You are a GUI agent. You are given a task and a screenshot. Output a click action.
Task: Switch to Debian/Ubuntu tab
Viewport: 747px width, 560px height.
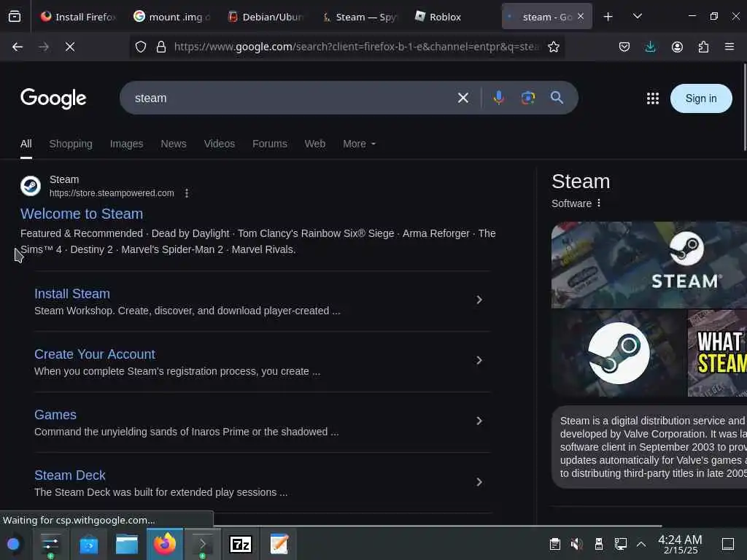click(266, 17)
